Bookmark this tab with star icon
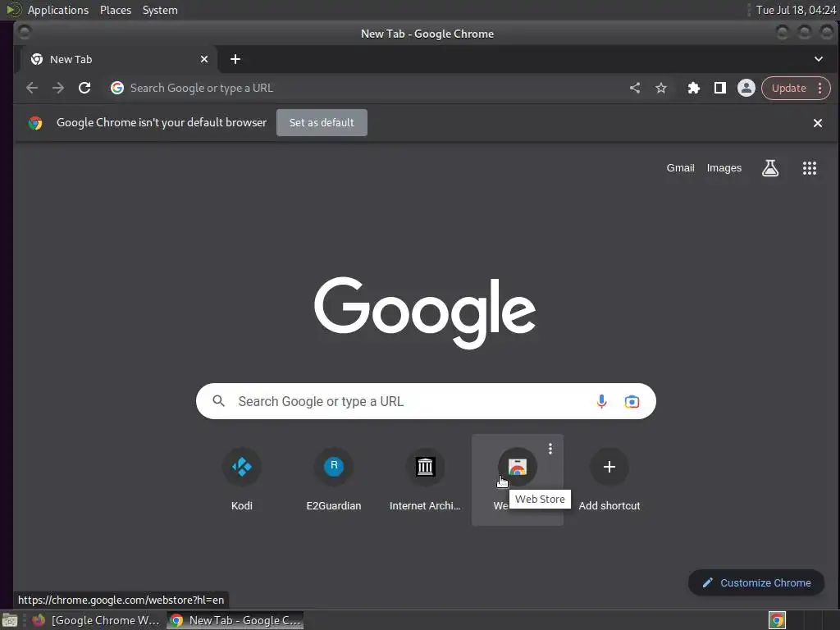The width and height of the screenshot is (840, 630). [x=661, y=88]
